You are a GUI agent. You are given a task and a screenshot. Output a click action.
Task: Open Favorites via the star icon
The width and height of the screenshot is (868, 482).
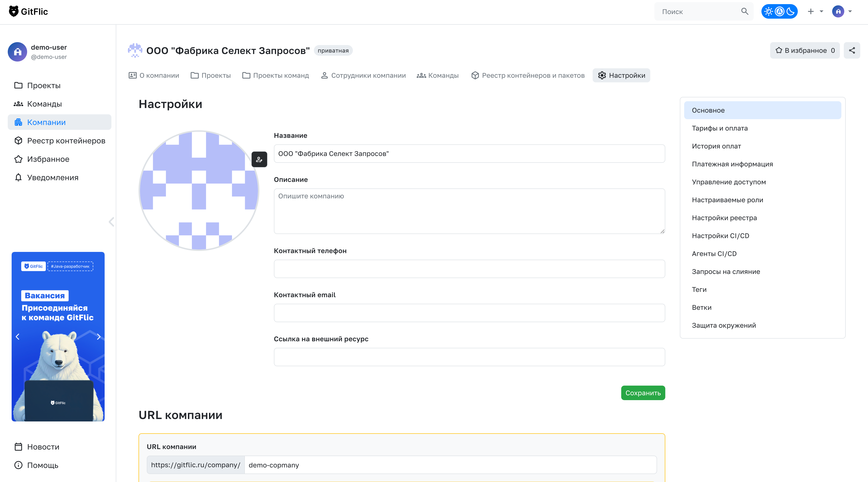coord(18,159)
